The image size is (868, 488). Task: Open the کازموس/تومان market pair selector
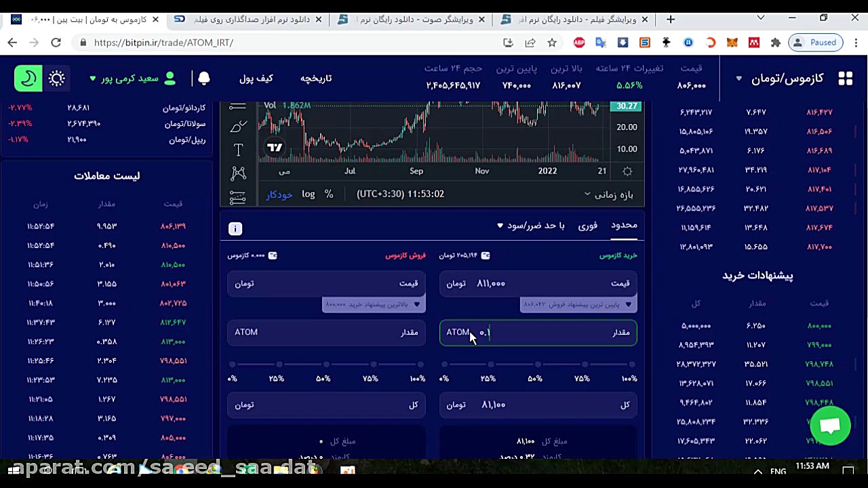780,79
